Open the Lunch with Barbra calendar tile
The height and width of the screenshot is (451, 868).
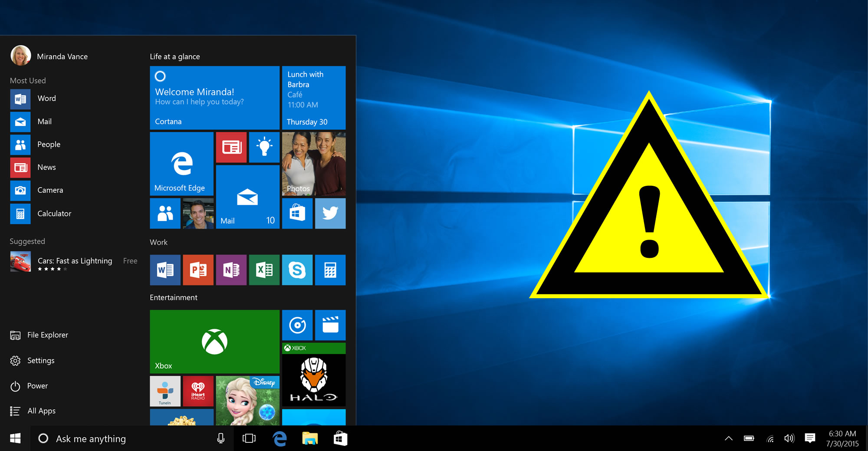tap(314, 98)
